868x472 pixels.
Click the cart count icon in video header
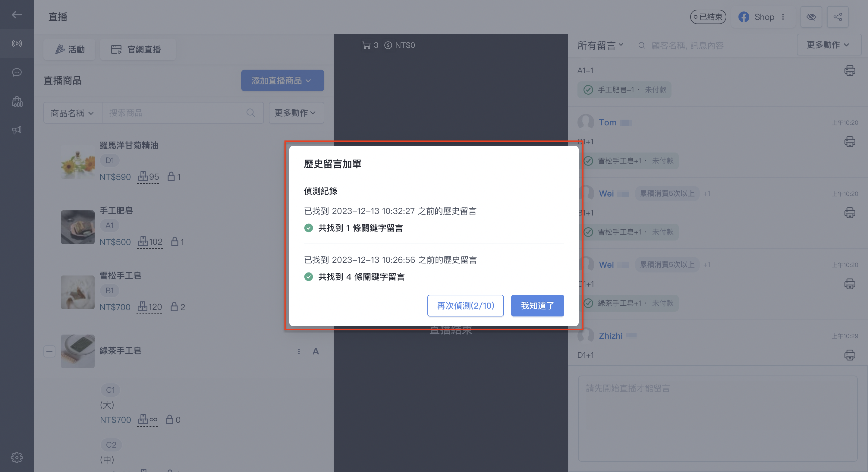click(x=366, y=45)
